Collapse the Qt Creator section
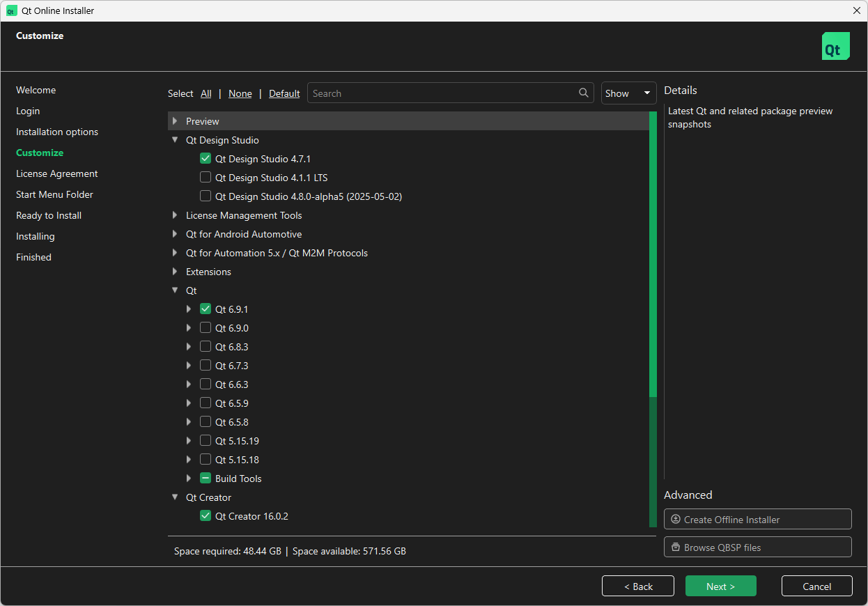 click(175, 497)
